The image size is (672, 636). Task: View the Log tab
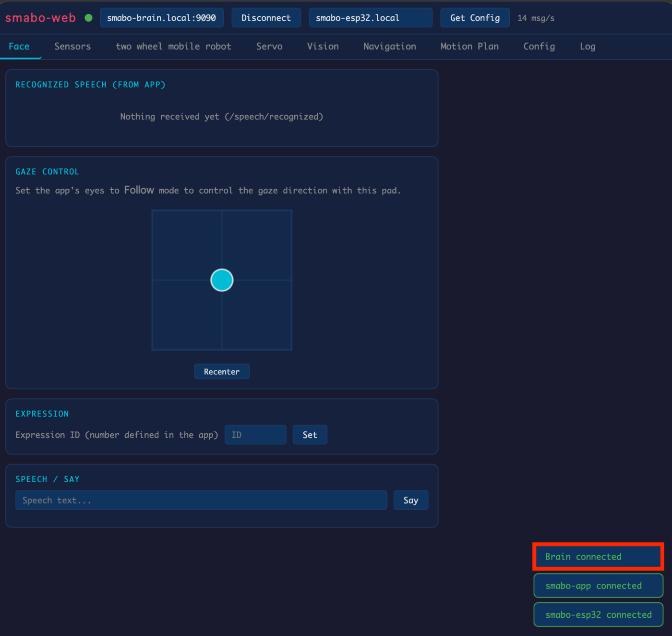click(588, 47)
